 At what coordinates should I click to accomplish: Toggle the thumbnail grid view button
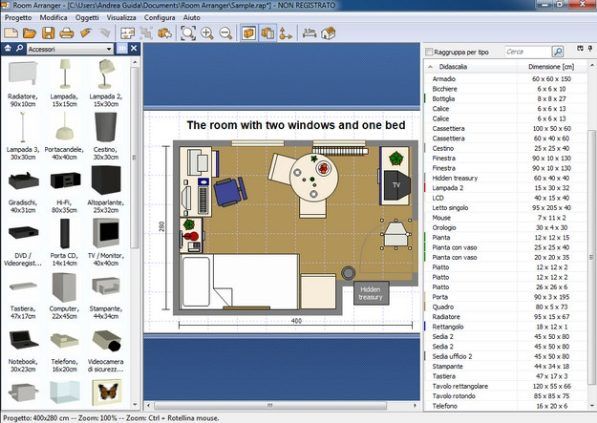coord(121,48)
